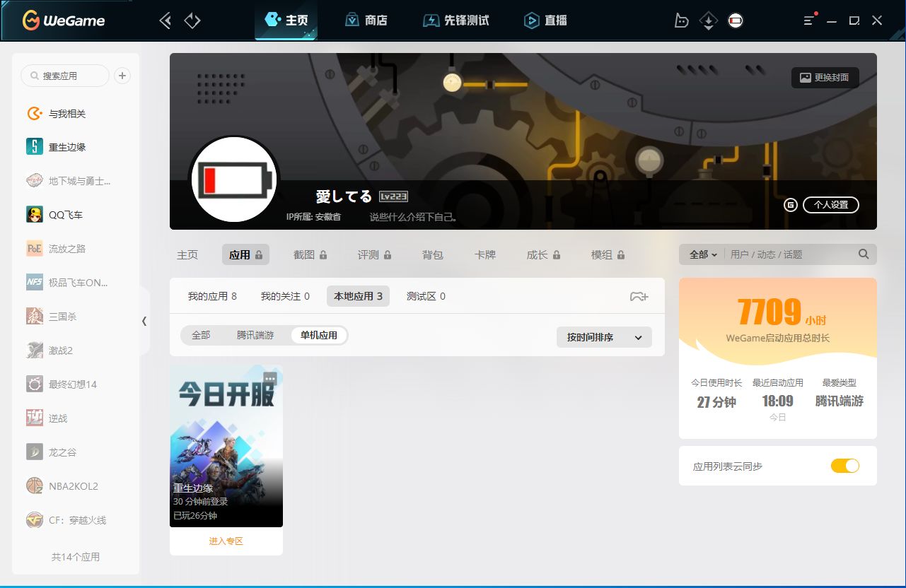This screenshot has height=588, width=906.
Task: Click the WeGame logo
Action: [64, 20]
